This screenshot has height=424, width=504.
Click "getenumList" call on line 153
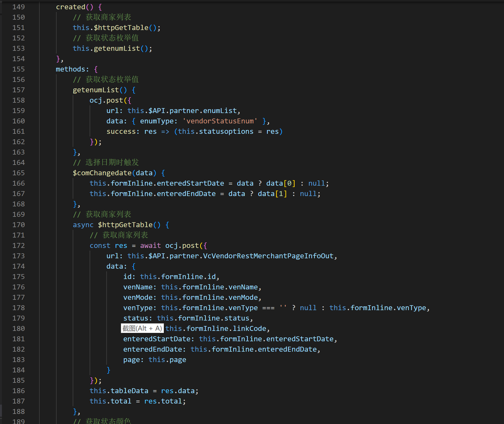click(117, 48)
